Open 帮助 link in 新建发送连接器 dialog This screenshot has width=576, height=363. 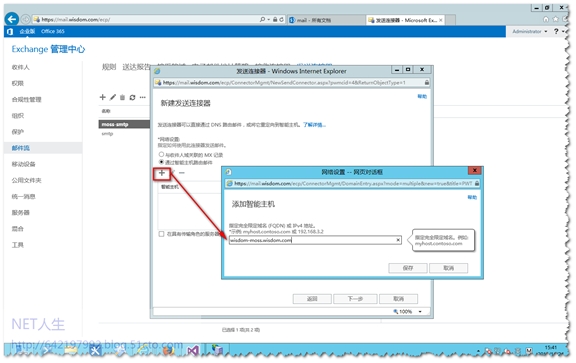click(422, 97)
